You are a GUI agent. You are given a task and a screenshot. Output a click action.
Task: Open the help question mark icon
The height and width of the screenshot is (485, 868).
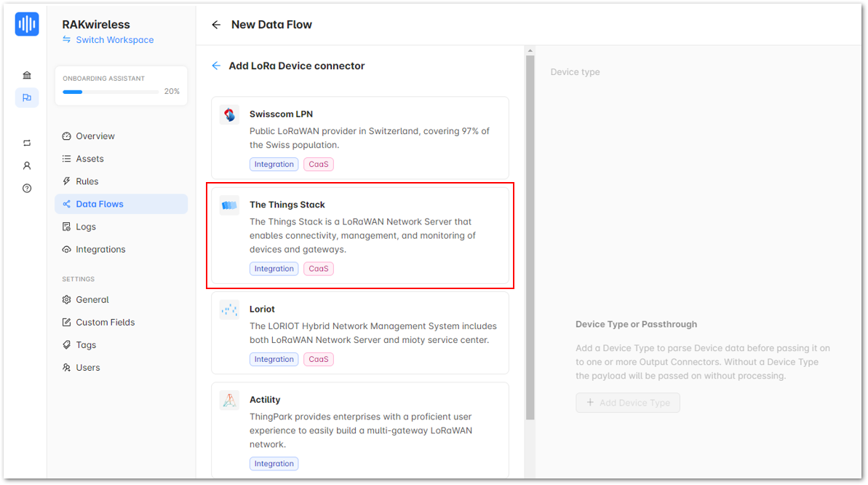point(27,189)
